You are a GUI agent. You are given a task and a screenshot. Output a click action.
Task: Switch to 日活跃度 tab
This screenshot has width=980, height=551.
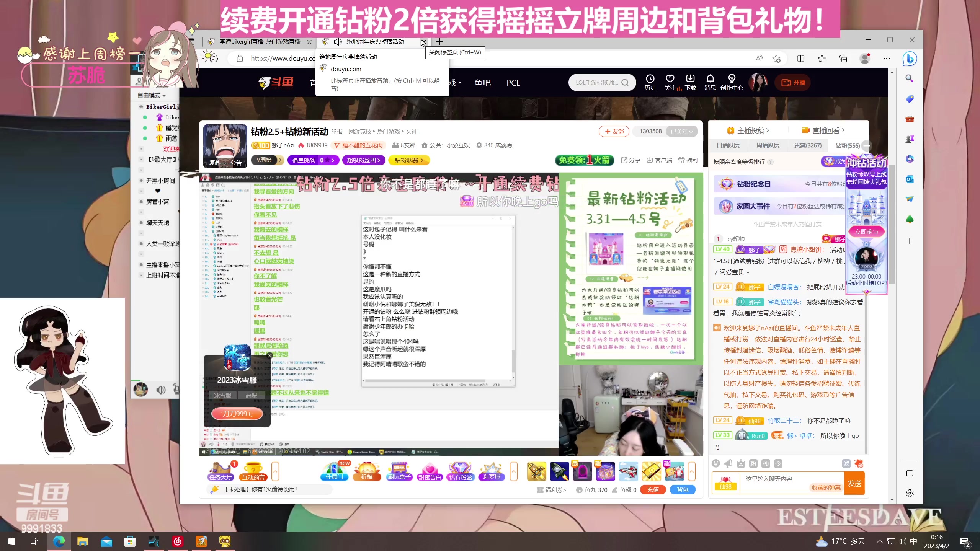coord(728,145)
